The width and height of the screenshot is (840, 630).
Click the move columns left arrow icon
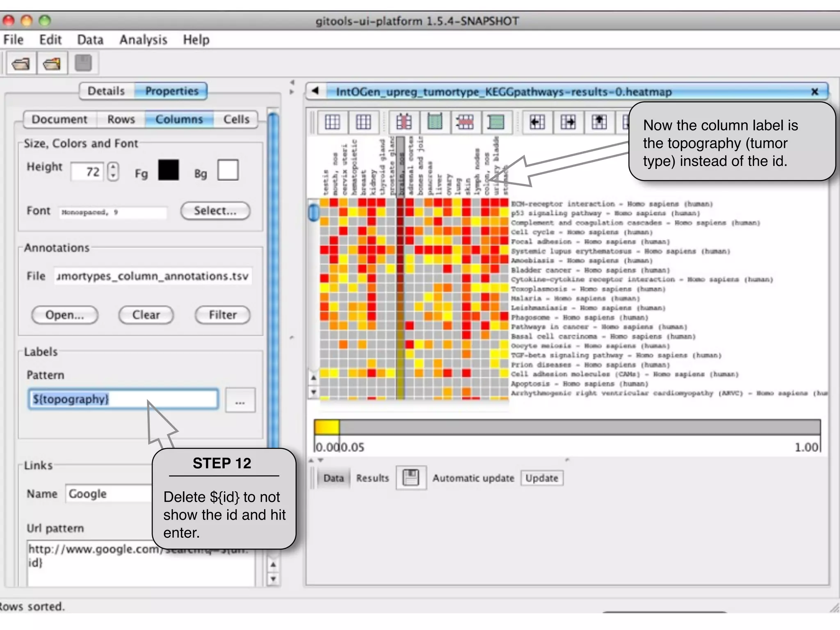[x=537, y=122]
